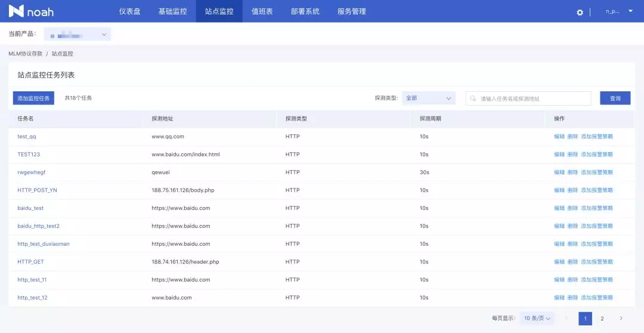Click the 共18个任务 count text

click(x=79, y=98)
